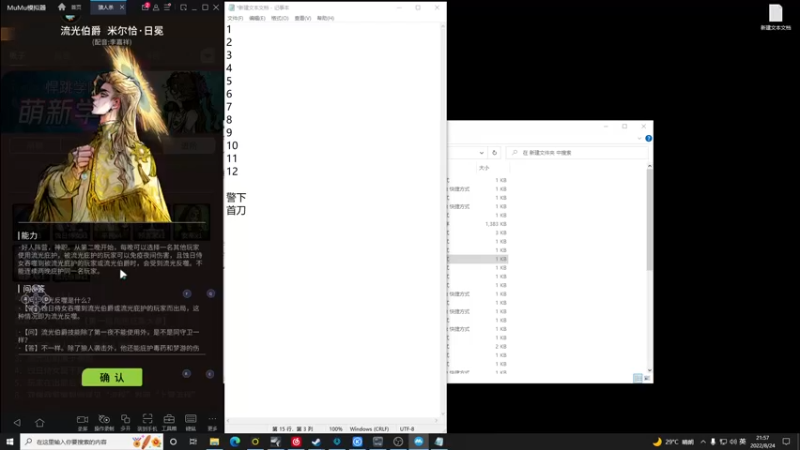
Task: Tap the emulator Android home icon
Action: pos(40,422)
